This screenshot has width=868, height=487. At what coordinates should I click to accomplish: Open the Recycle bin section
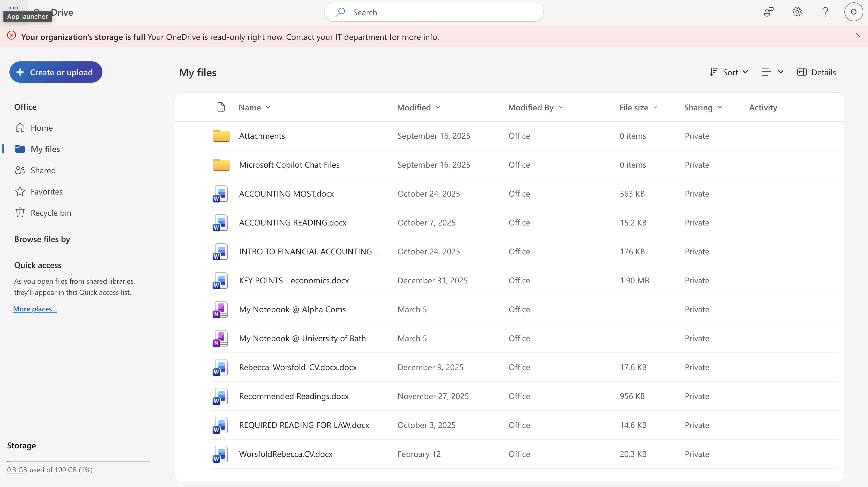[x=51, y=212]
